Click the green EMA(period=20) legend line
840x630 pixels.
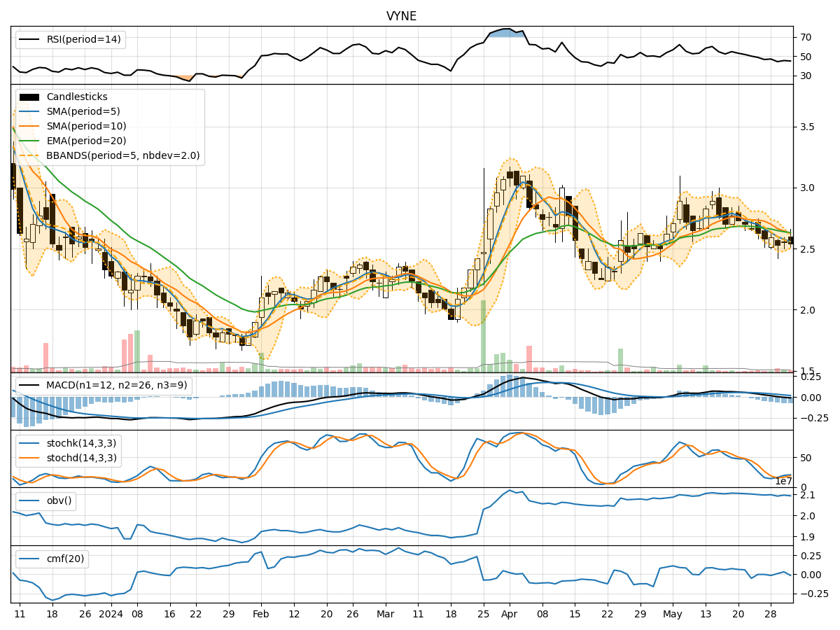pyautogui.click(x=29, y=141)
